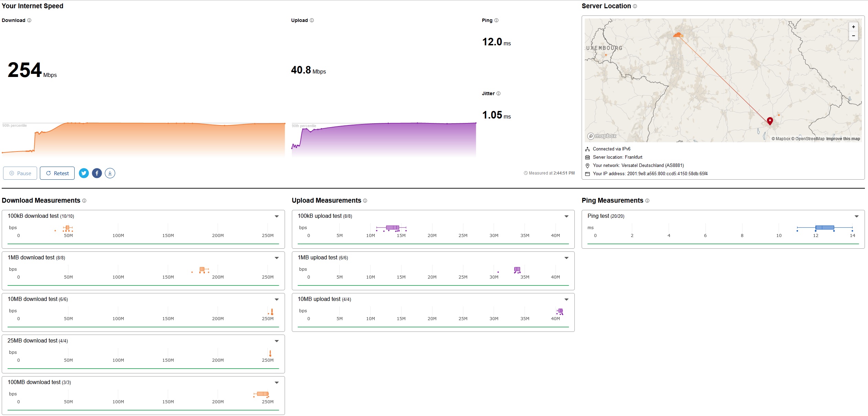Expand the Ping test panel
Viewport: 868px width, 416px height.
(x=857, y=216)
